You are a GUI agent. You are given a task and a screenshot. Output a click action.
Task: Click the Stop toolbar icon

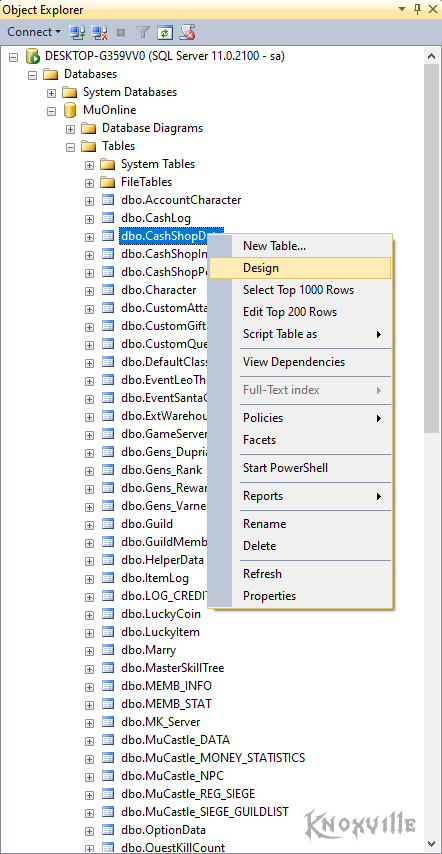tap(121, 33)
